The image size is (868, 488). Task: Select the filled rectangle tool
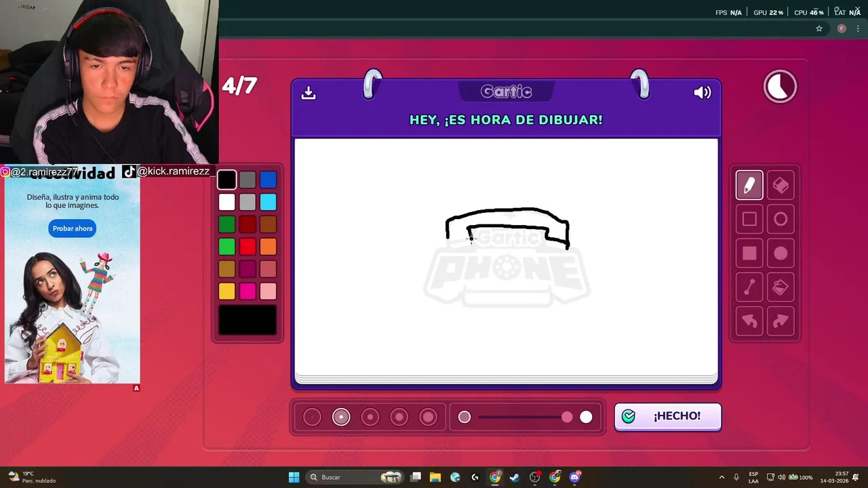pyautogui.click(x=749, y=253)
